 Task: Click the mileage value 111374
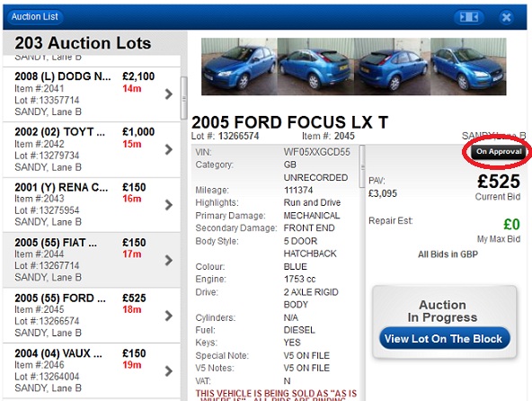click(298, 190)
